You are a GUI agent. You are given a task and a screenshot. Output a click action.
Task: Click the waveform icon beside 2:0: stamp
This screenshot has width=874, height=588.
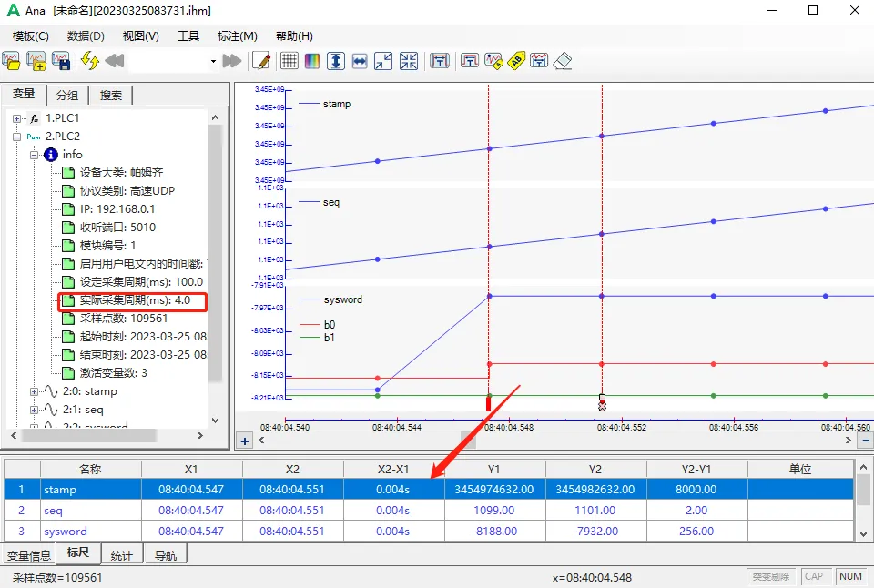51,391
